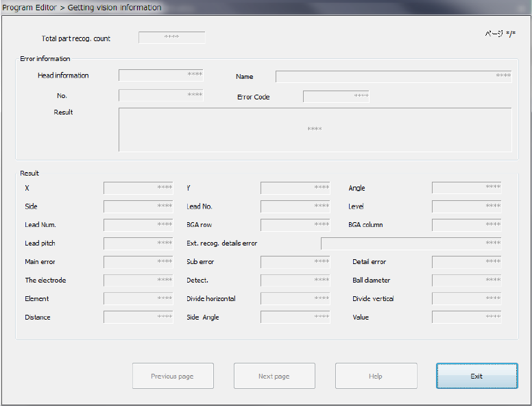The height and width of the screenshot is (406, 532).
Task: Select the Ext. recog. details error field
Action: tap(411, 243)
